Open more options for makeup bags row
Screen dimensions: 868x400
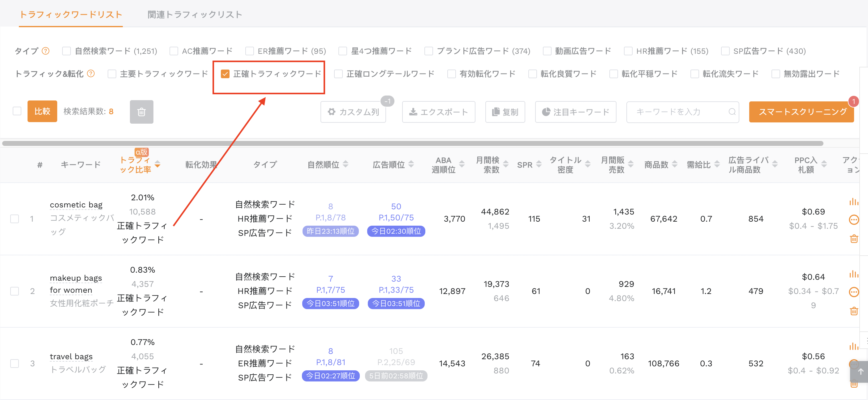[x=853, y=292]
